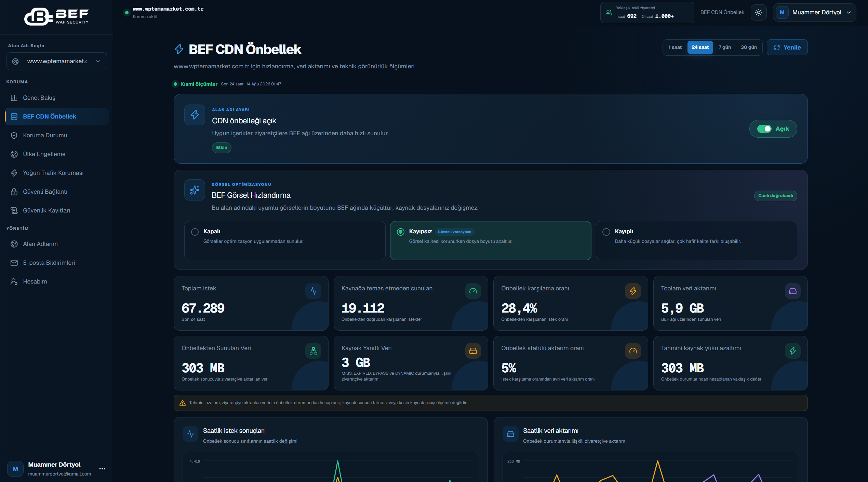The image size is (868, 482).
Task: Click the Yoğun Trafik Koruması lightning icon
Action: click(x=14, y=173)
